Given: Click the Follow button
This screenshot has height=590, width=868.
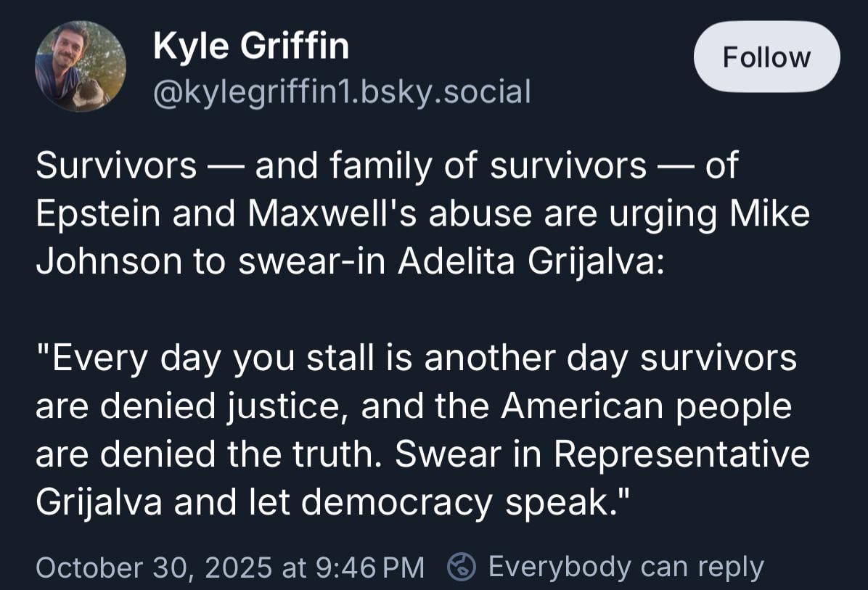Looking at the screenshot, I should [766, 57].
